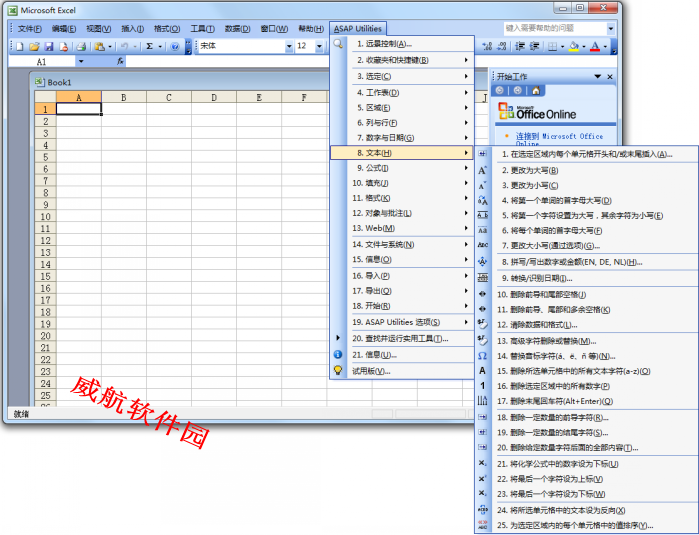Screen dimensions: 699x535
Task: Open the Paste dropdown arrow
Action: 110,46
